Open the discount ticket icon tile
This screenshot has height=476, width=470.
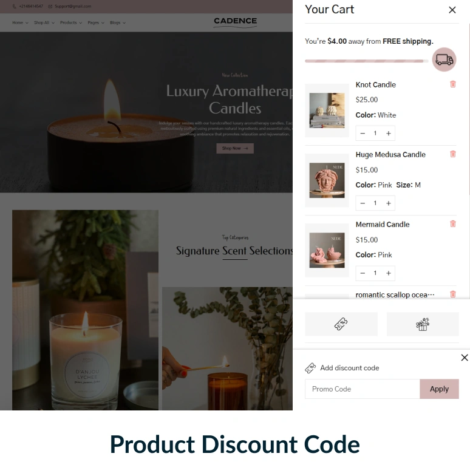point(341,324)
